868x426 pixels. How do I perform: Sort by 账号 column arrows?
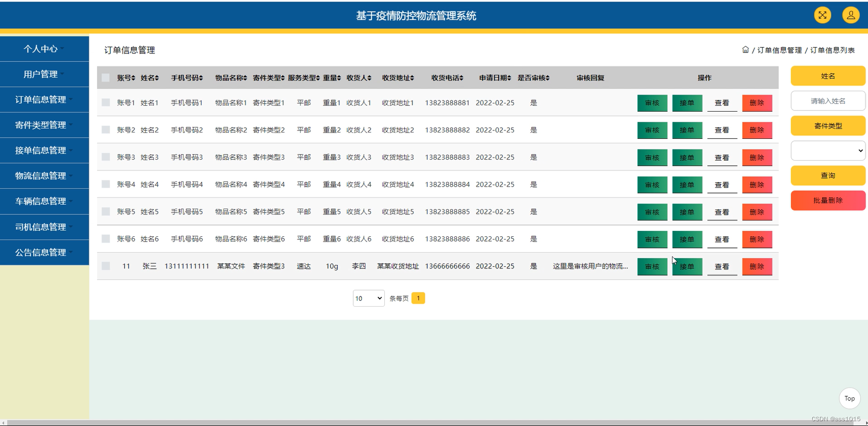pyautogui.click(x=133, y=78)
